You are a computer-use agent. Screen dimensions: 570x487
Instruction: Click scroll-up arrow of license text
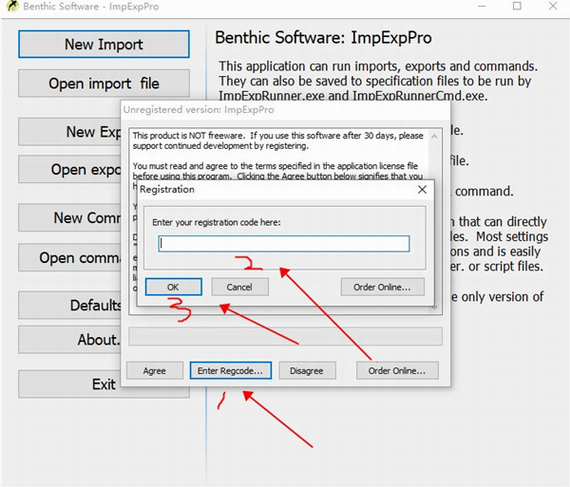pyautogui.click(x=434, y=137)
